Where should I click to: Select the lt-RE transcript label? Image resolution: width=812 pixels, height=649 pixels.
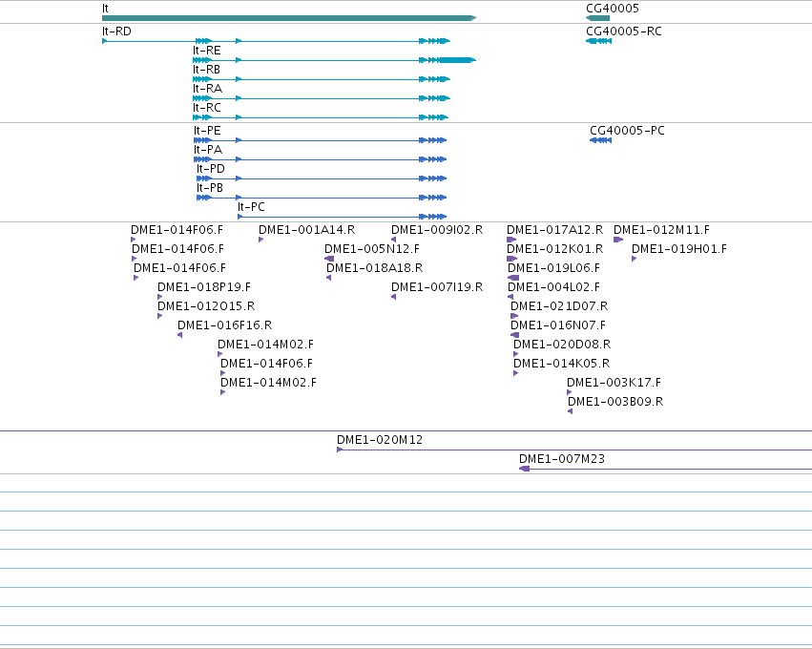point(207,51)
